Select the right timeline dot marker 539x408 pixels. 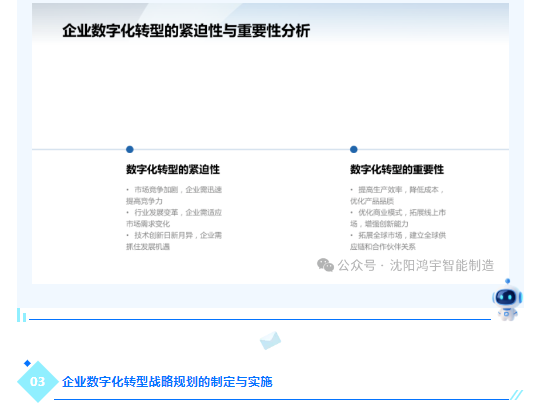354,149
